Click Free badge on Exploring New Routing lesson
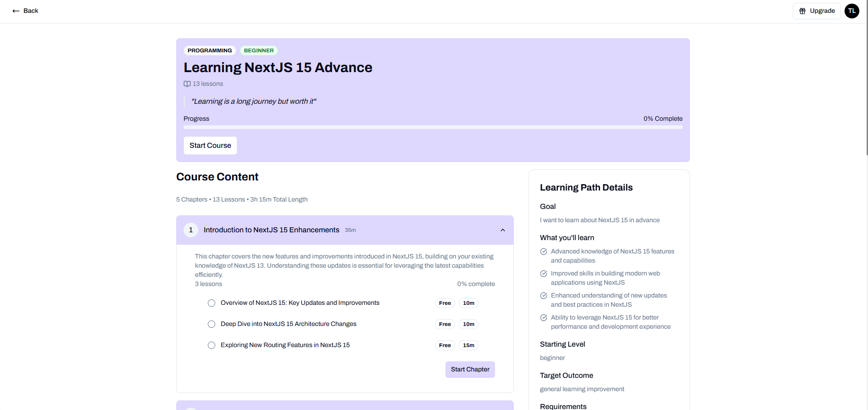The height and width of the screenshot is (410, 868). pos(445,345)
